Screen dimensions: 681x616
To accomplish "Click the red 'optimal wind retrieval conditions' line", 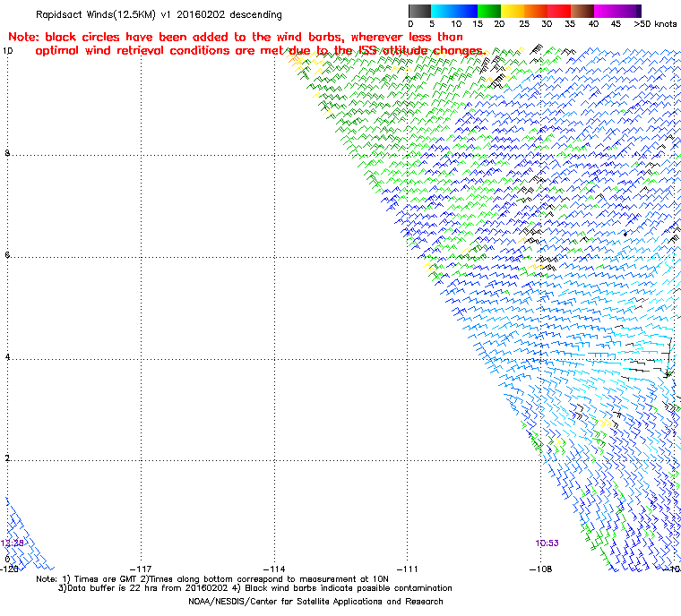I will (260, 51).
